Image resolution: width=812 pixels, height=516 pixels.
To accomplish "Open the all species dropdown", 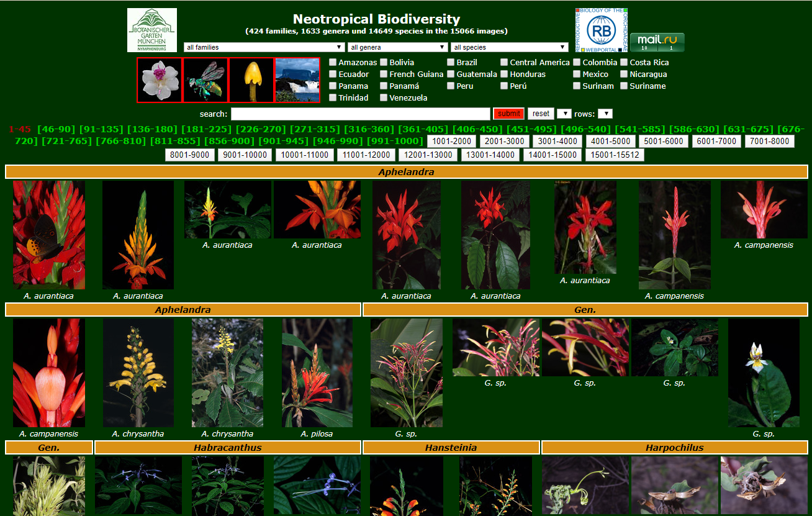I will point(510,47).
